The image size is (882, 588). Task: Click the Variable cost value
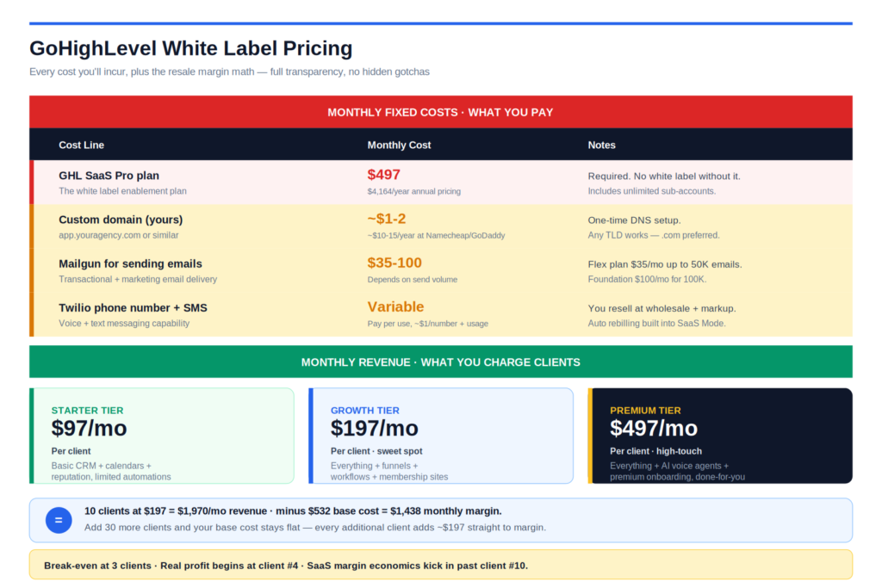click(395, 306)
